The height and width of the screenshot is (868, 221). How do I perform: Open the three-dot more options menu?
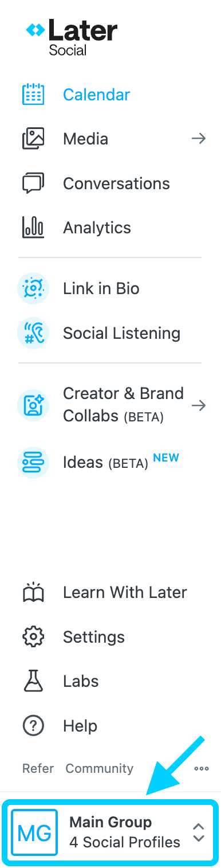tap(202, 768)
